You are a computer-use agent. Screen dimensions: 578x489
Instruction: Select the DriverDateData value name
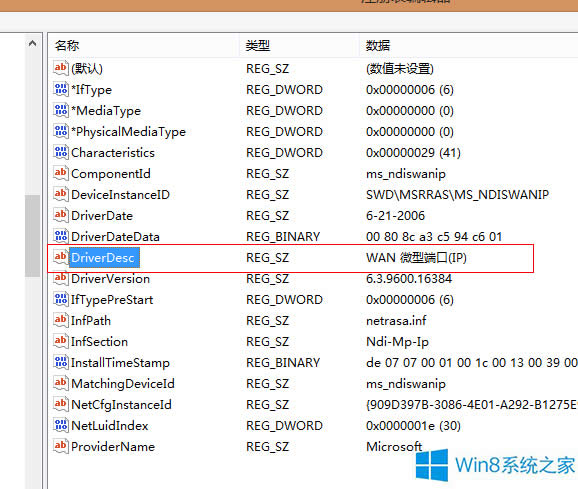115,237
